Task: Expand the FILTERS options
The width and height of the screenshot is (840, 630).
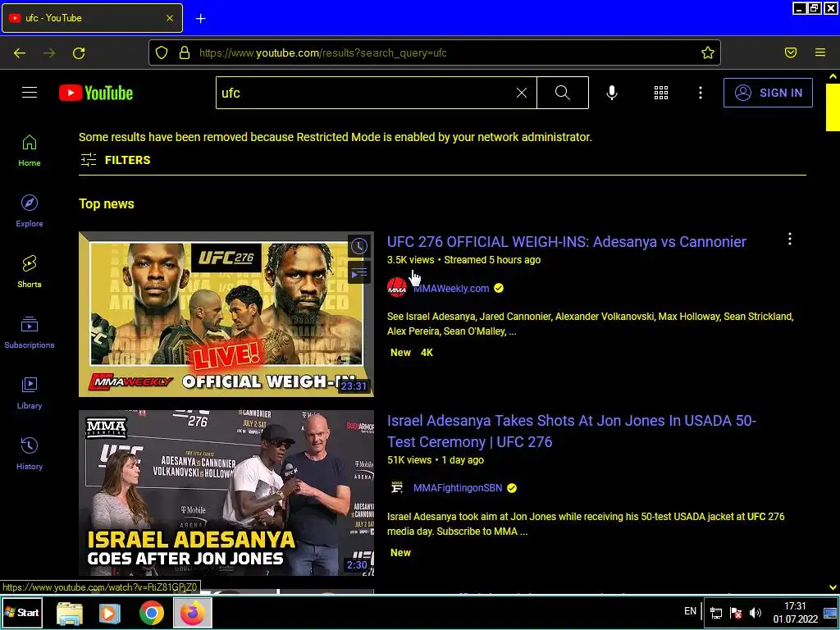Action: pos(115,160)
